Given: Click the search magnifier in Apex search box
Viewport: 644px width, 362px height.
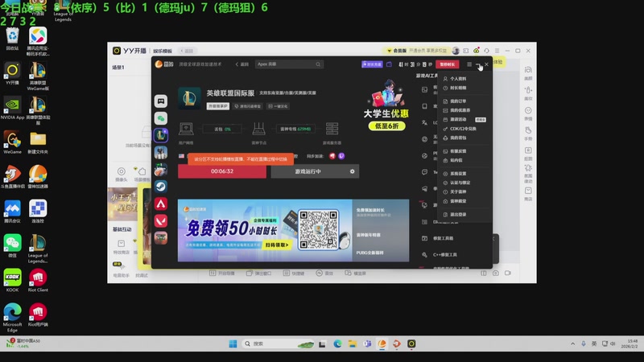Looking at the screenshot, I should click(318, 64).
